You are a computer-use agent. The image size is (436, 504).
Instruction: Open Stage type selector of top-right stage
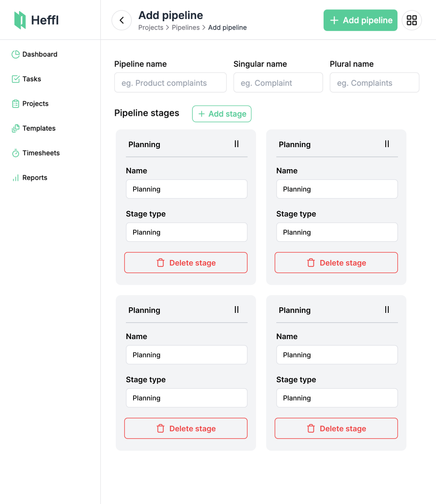coord(337,232)
